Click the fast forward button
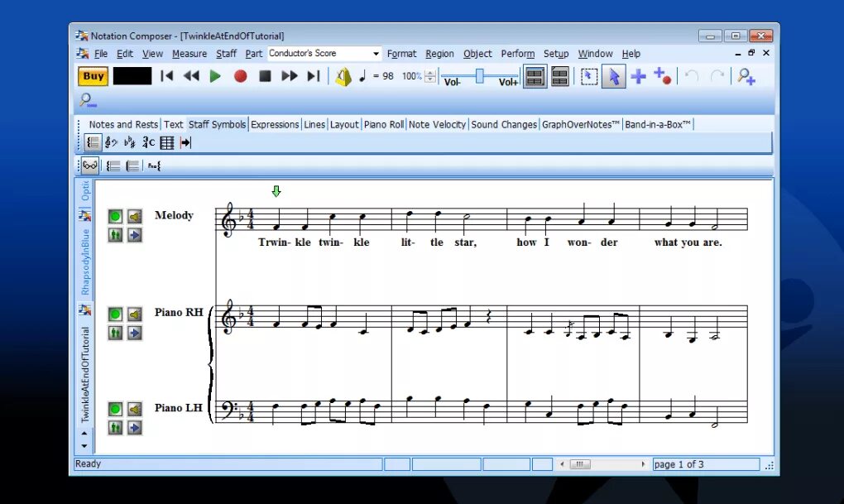 pos(290,76)
